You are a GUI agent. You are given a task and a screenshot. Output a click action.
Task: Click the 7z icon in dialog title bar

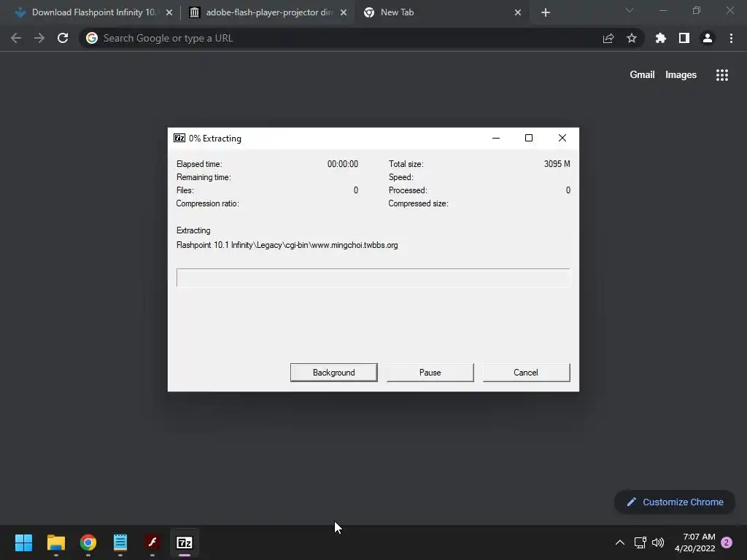pos(179,138)
